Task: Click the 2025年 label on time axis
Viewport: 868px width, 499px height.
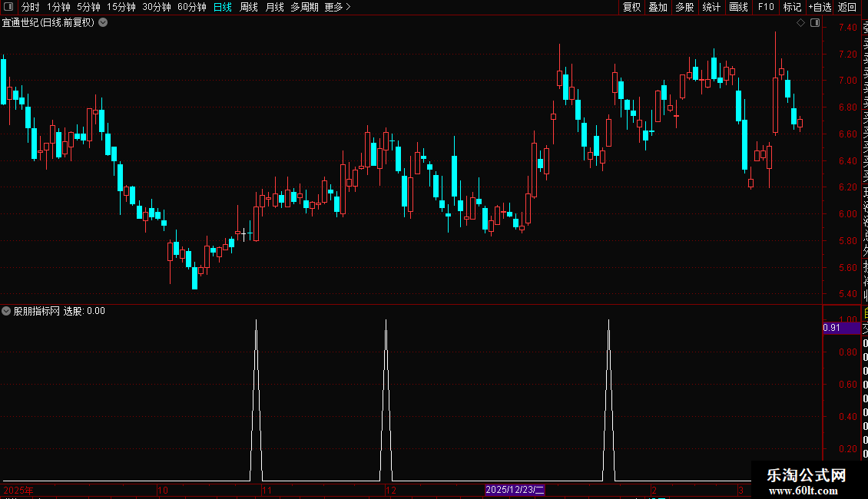Action: tap(18, 490)
